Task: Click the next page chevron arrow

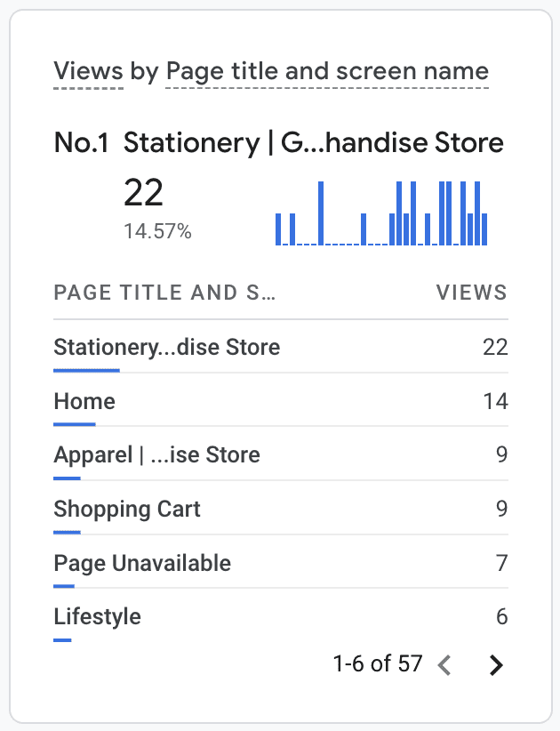Action: click(x=496, y=664)
